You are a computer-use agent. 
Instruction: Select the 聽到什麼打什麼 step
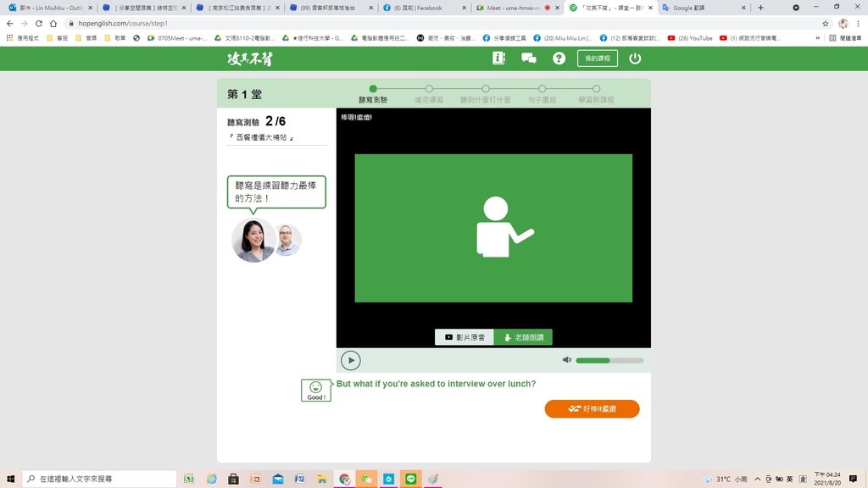(486, 94)
